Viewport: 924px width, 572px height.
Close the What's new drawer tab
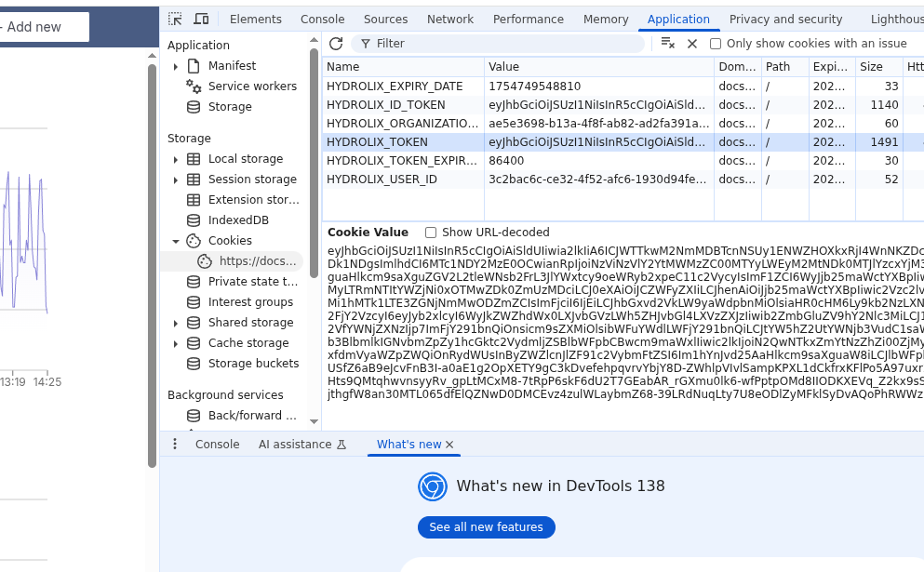(449, 445)
